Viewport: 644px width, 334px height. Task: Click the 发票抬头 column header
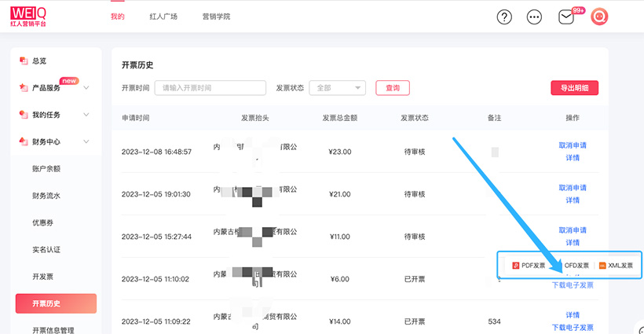[x=255, y=118]
